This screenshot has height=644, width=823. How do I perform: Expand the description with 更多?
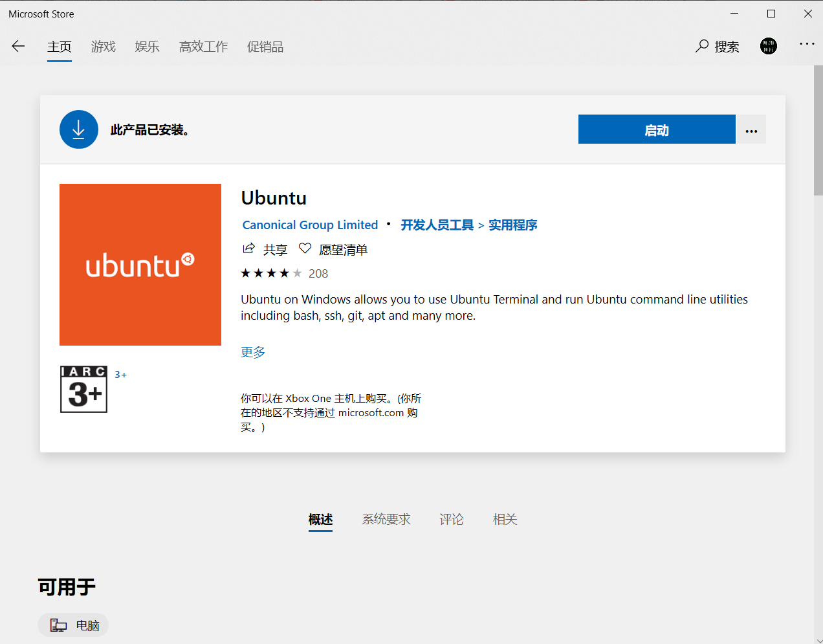click(x=252, y=351)
